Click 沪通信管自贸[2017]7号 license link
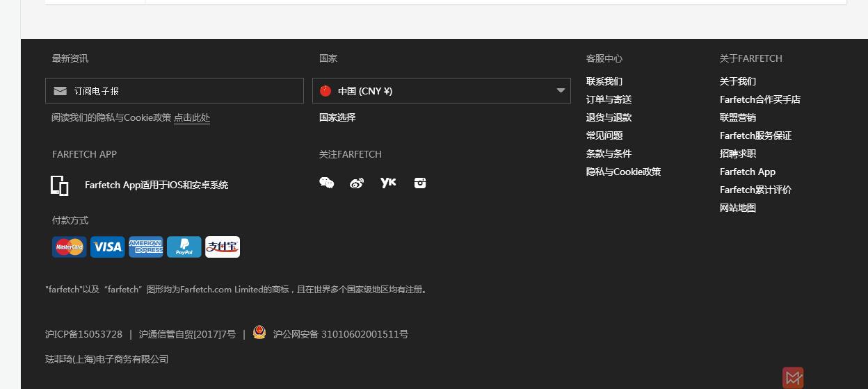The image size is (868, 389). (188, 334)
